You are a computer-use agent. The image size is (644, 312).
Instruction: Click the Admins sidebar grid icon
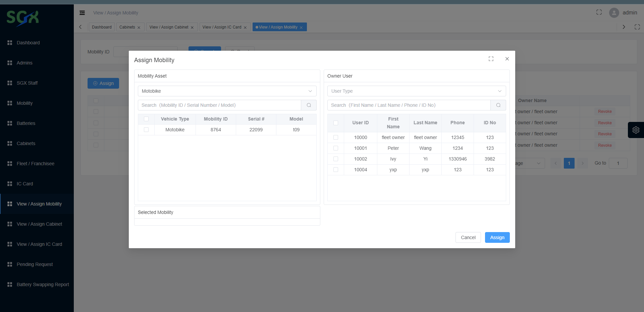pyautogui.click(x=10, y=63)
